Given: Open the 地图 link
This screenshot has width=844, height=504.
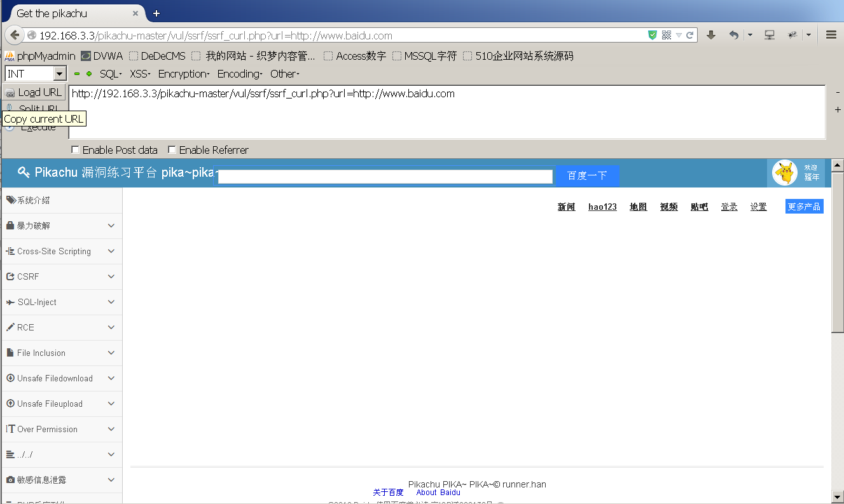Looking at the screenshot, I should click(x=638, y=207).
